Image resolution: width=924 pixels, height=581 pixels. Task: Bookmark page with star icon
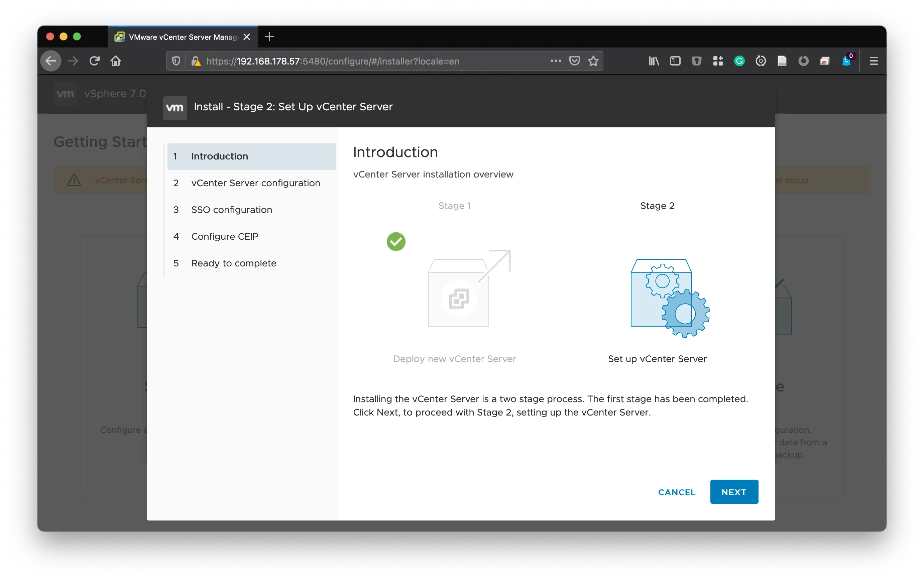(x=593, y=61)
